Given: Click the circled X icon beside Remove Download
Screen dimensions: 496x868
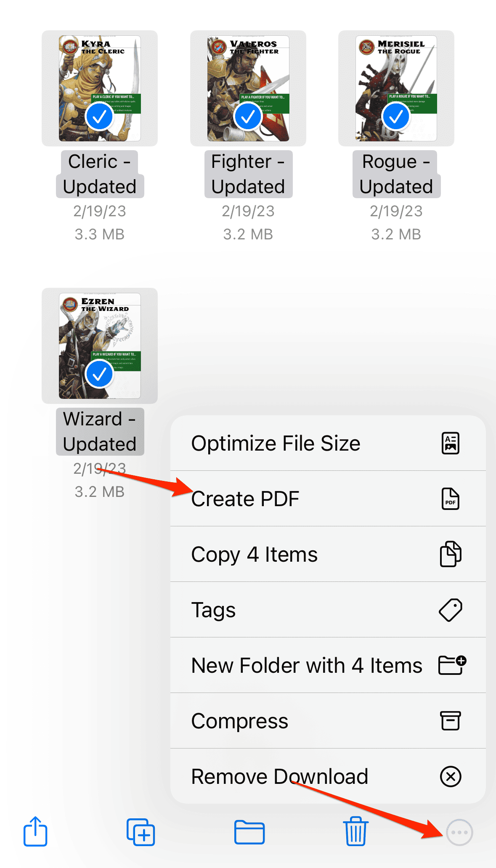Looking at the screenshot, I should (450, 776).
